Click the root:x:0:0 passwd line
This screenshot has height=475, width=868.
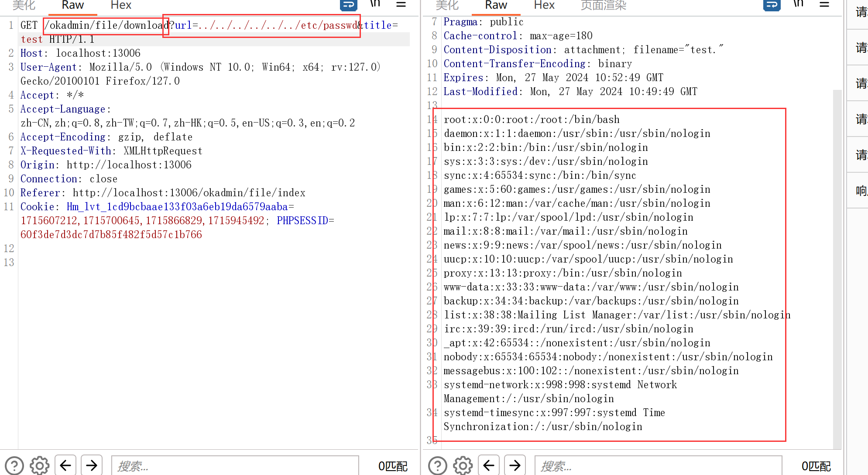coord(532,120)
